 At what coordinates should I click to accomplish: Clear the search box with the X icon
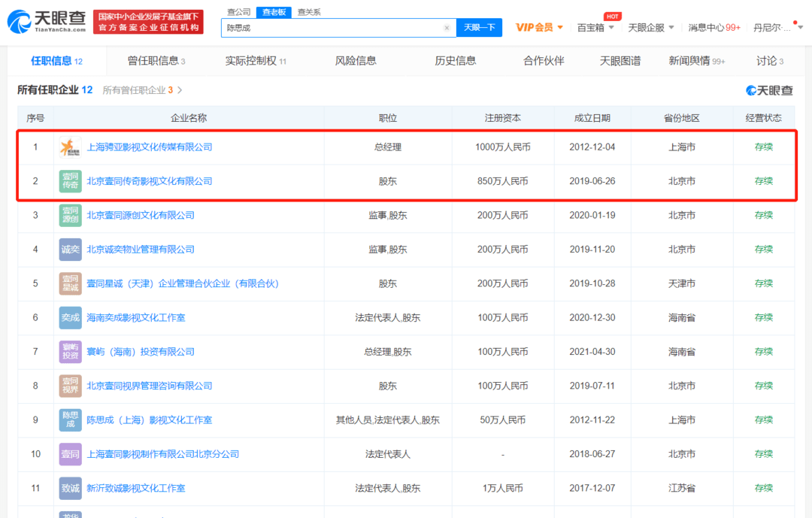(447, 28)
